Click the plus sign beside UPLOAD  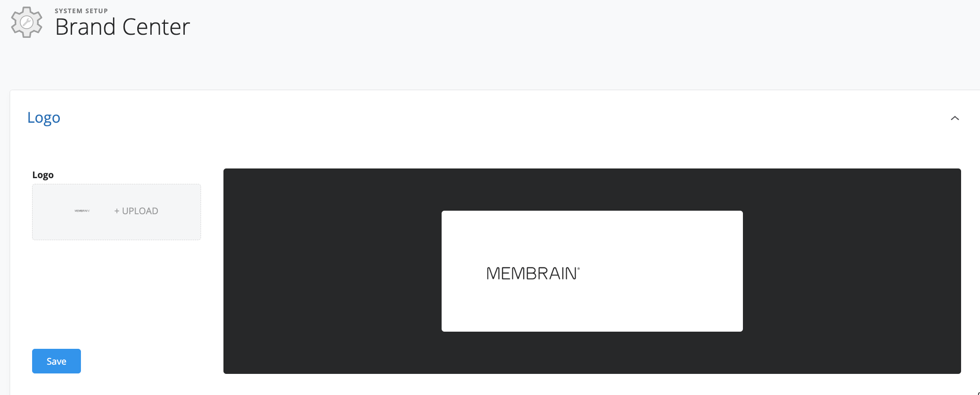click(x=117, y=211)
